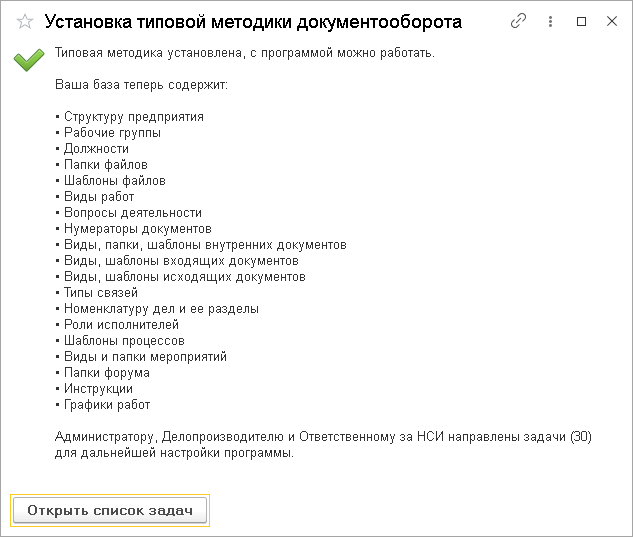Click the "Вопросы деятельности" entry
633x537 pixels.
point(132,213)
